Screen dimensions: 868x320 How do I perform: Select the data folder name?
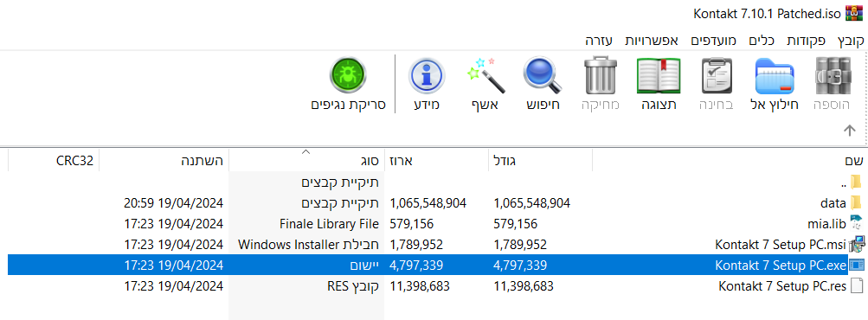click(833, 203)
